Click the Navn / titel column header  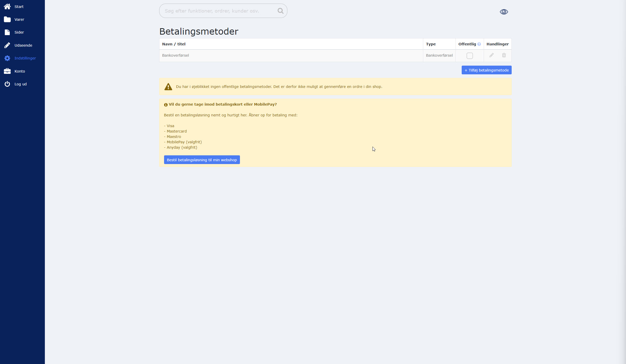(x=174, y=44)
